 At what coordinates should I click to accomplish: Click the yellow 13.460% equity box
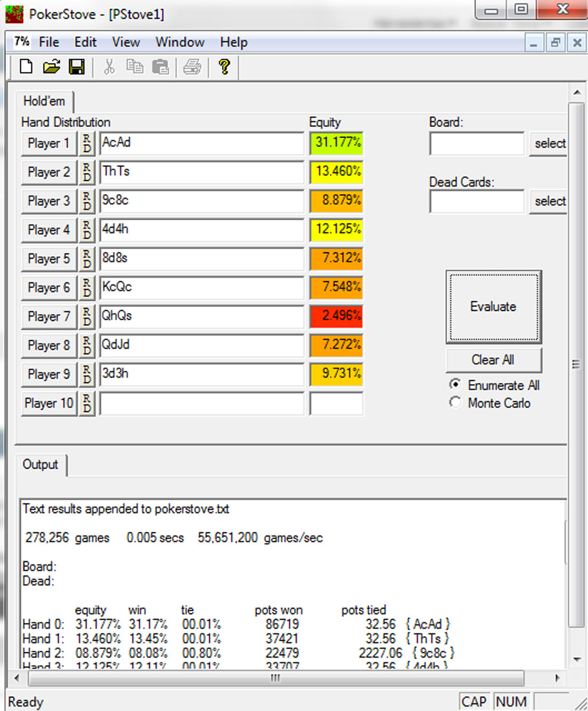337,172
